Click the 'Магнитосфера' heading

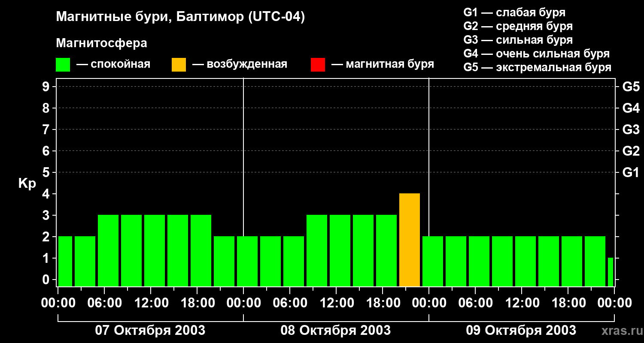click(x=101, y=43)
